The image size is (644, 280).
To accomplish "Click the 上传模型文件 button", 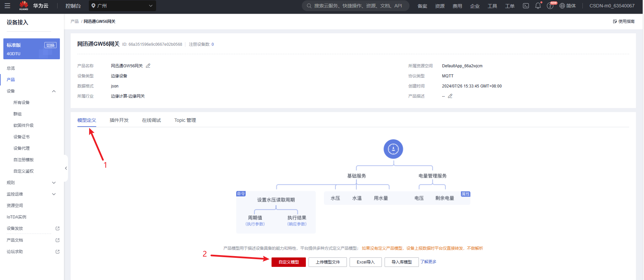I will 328,262.
